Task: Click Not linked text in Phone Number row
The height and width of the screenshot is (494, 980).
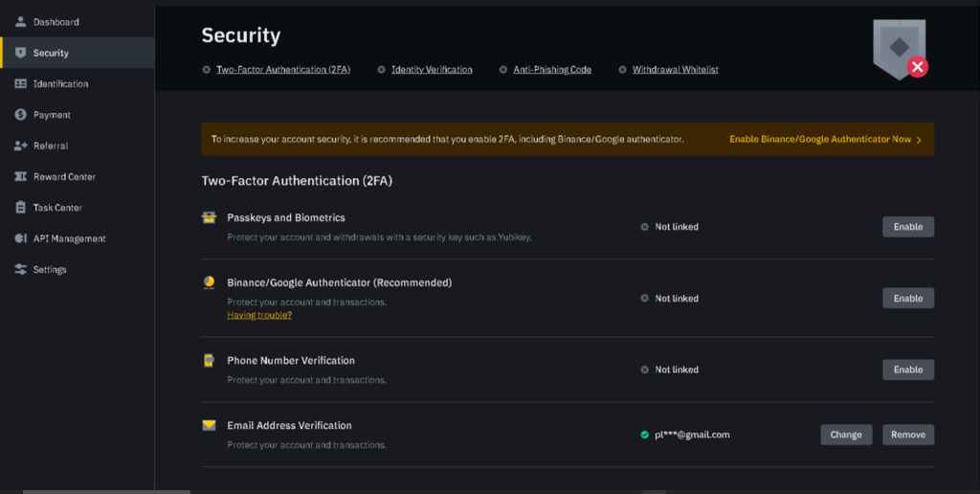Action: (x=677, y=370)
